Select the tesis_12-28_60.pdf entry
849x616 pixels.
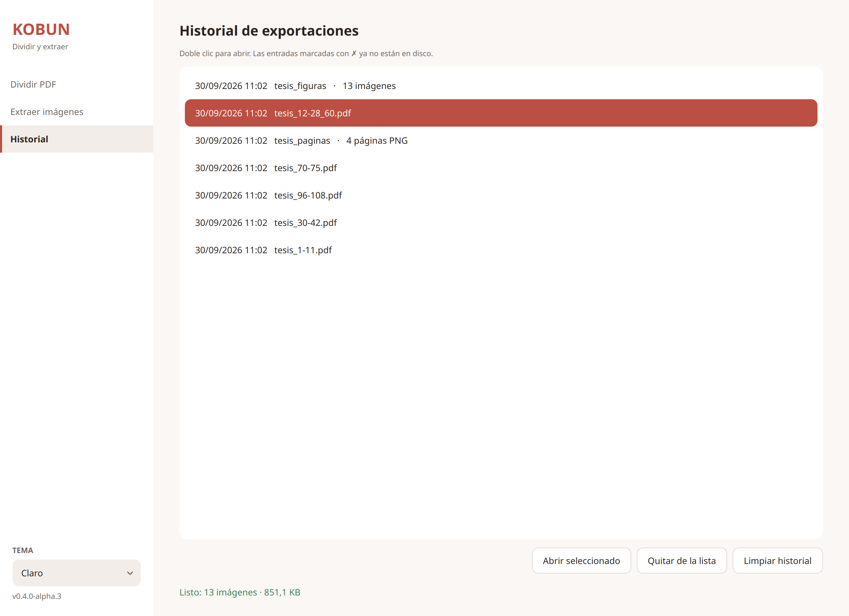[x=501, y=113]
